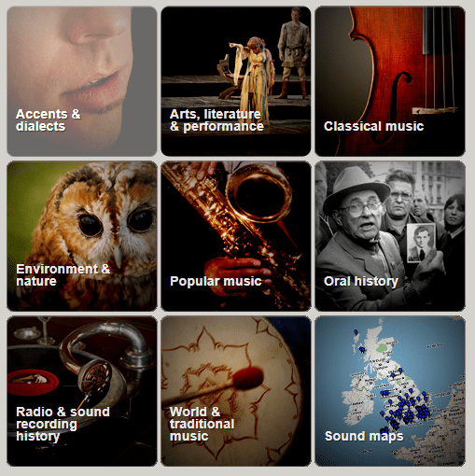This screenshot has height=476, width=475.
Task: Click the "Popular music" caption text
Action: (x=216, y=281)
